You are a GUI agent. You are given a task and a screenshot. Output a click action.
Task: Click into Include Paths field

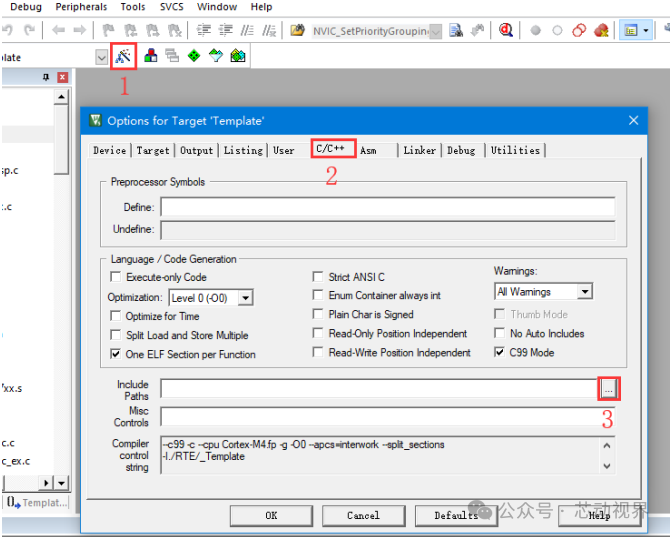380,389
